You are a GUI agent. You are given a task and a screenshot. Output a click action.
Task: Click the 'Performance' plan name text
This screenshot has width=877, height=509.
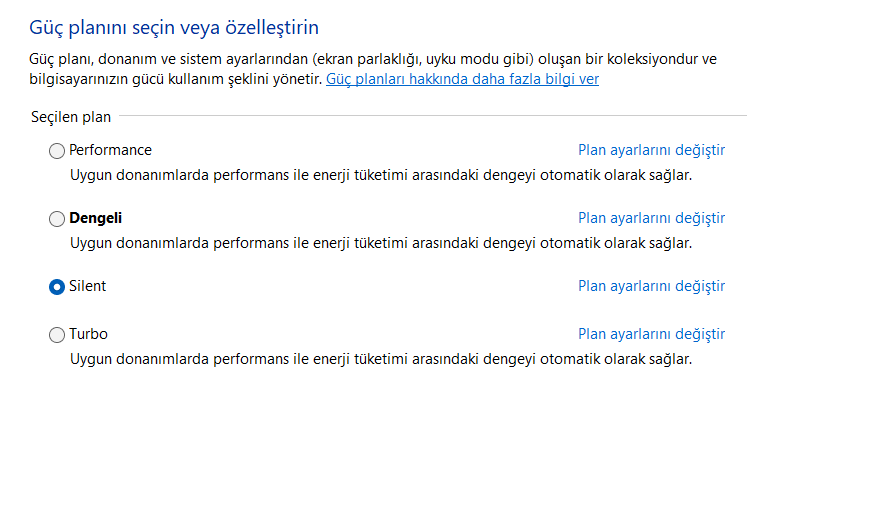(x=110, y=150)
